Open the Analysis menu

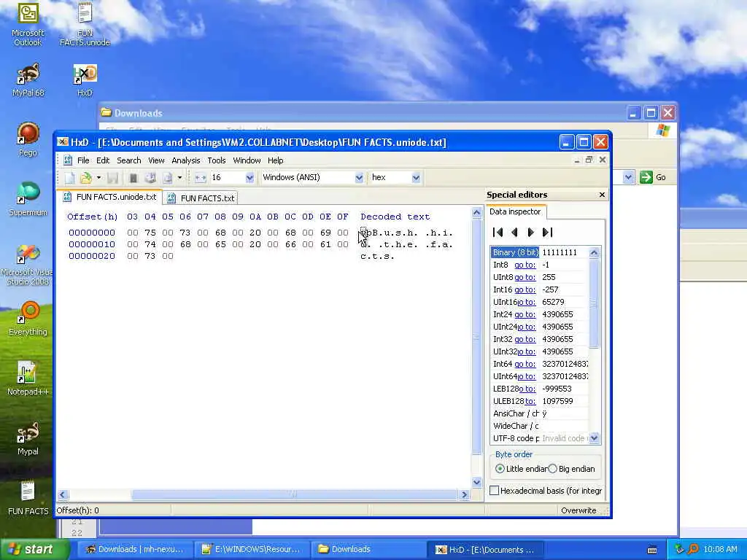click(x=186, y=160)
